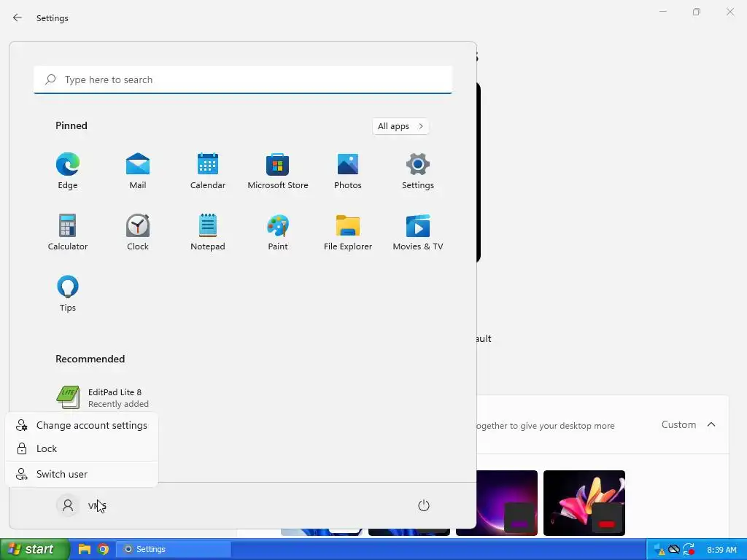Click the power button icon
The image size is (747, 560).
point(424,505)
